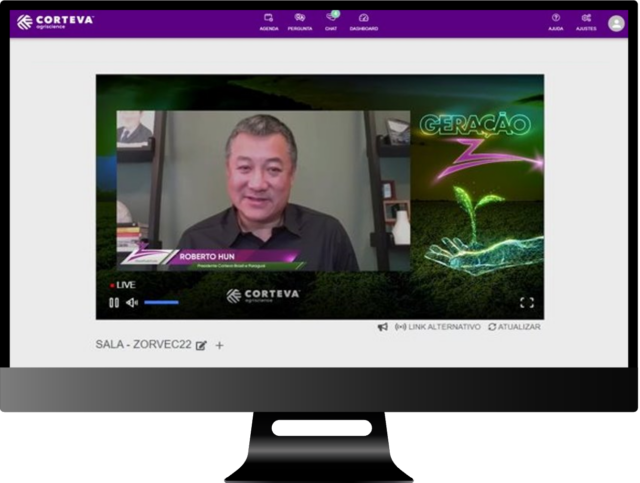The width and height of the screenshot is (640, 483).
Task: Open Ajustes settings gears icon
Action: click(586, 21)
